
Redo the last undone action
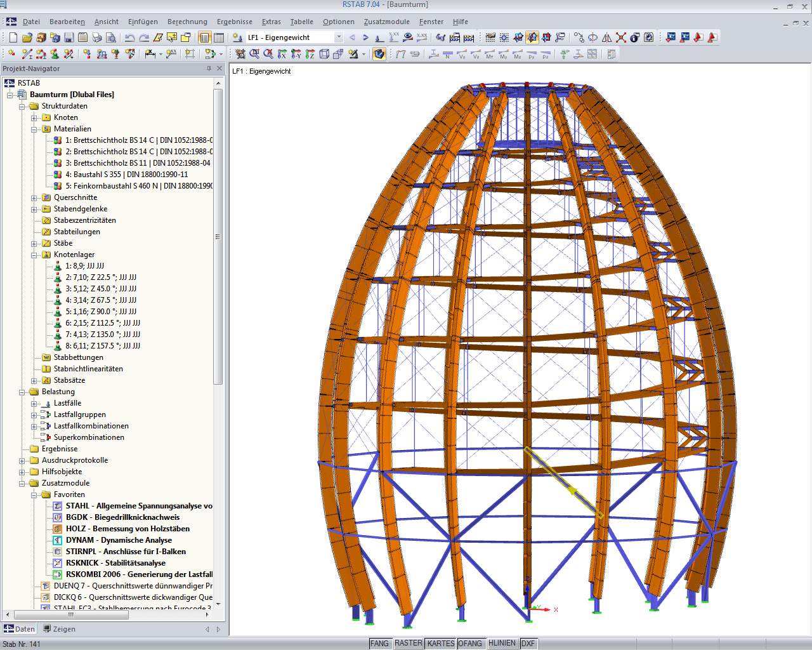pos(144,37)
